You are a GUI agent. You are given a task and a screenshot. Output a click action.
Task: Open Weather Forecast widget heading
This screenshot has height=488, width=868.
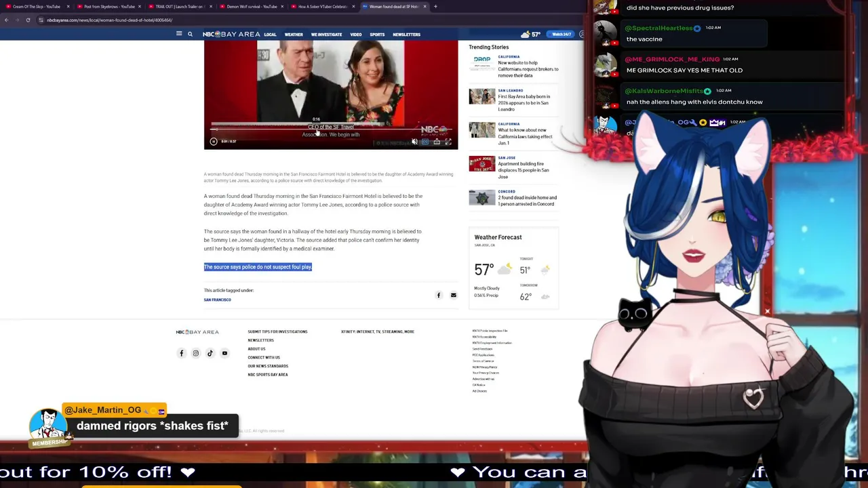point(498,237)
